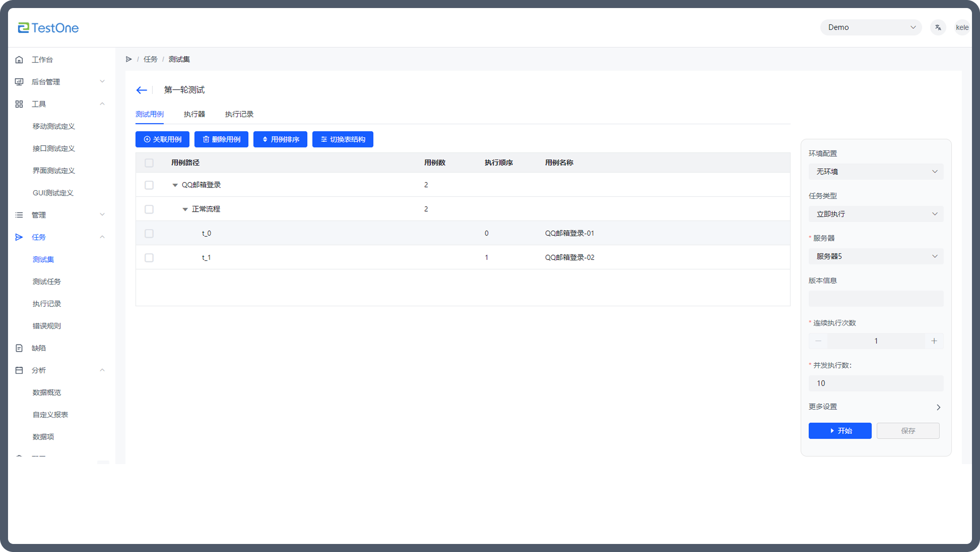This screenshot has height=552, width=980.
Task: Increase 连续执行次数 with plus button
Action: (934, 341)
